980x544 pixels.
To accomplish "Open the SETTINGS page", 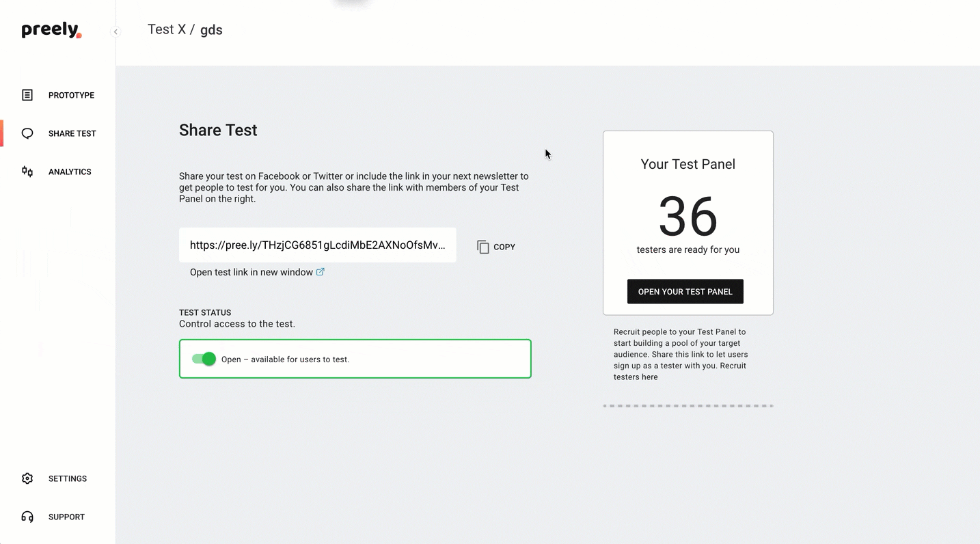I will pyautogui.click(x=68, y=478).
